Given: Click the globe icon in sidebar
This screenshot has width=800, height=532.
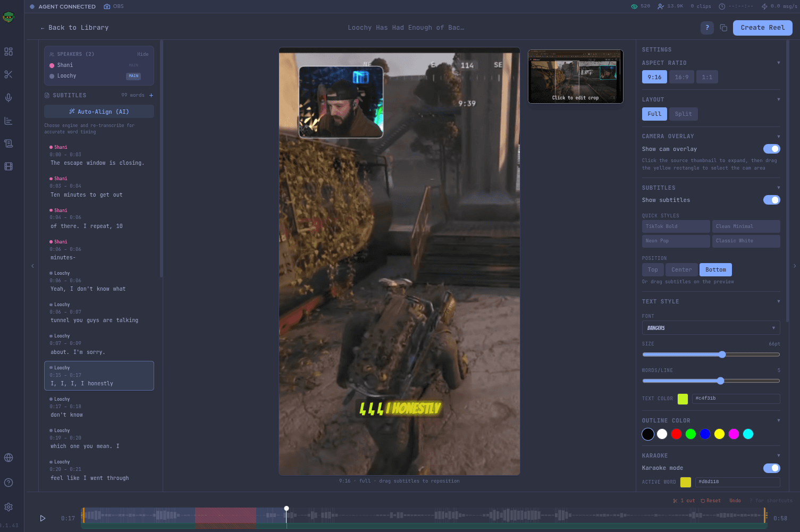Looking at the screenshot, I should [x=9, y=458].
